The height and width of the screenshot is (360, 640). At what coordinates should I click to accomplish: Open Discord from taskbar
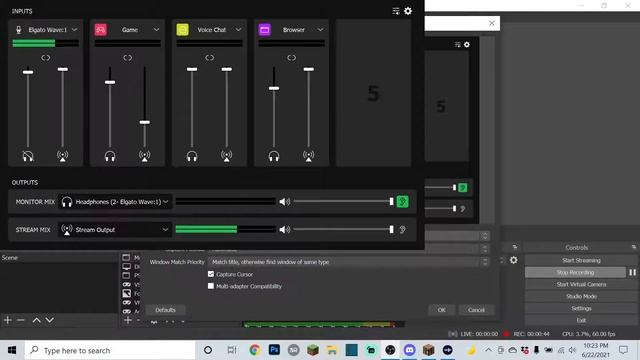click(x=409, y=350)
